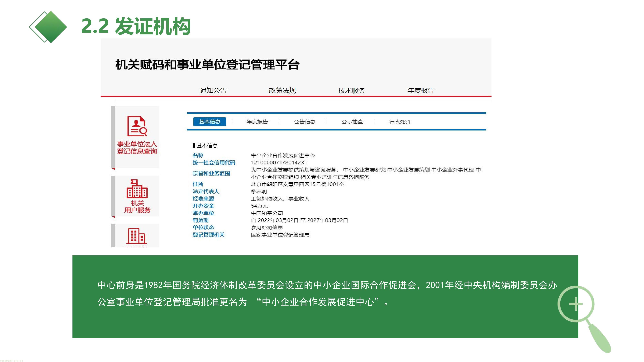Click the 宗旨和业务范围 label
The image size is (644, 362).
211,173
